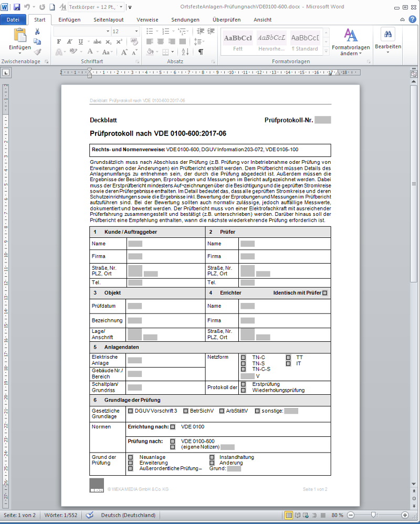Click the Prüfprotokoll-Nr. gray form field
Image resolution: width=420 pixels, height=524 pixels.
tap(323, 120)
